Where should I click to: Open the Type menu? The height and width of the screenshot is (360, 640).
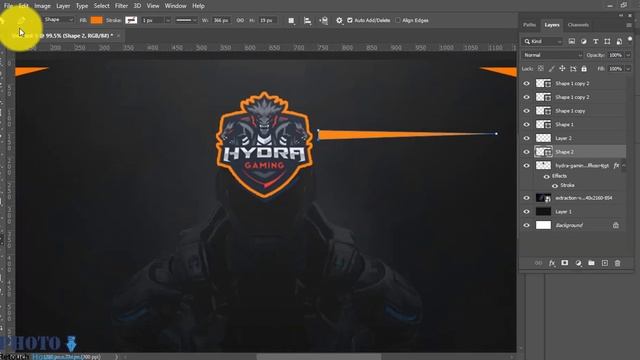pyautogui.click(x=82, y=6)
